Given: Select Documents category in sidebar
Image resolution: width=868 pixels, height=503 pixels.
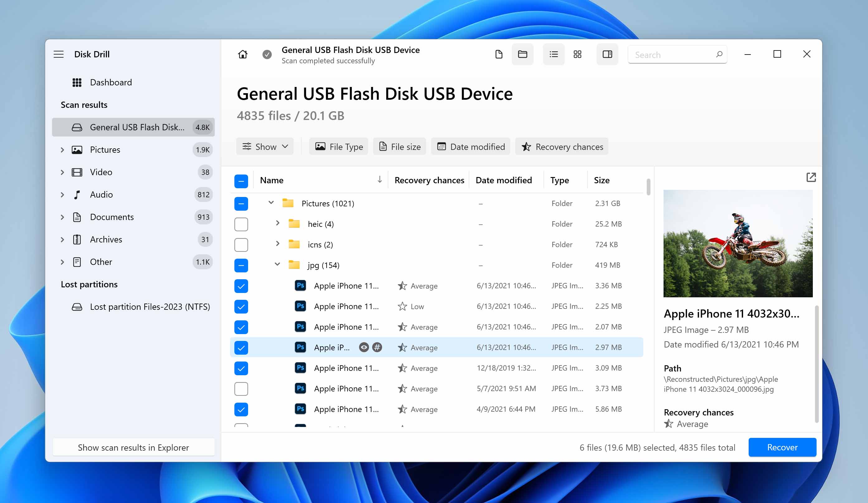Looking at the screenshot, I should click(133, 217).
